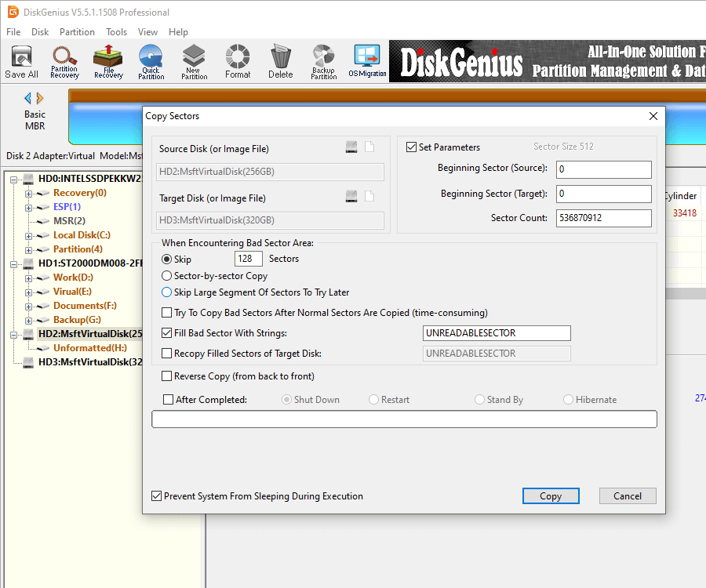This screenshot has width=706, height=588.
Task: Toggle Fill Bad Sector With Strings
Action: (x=166, y=333)
